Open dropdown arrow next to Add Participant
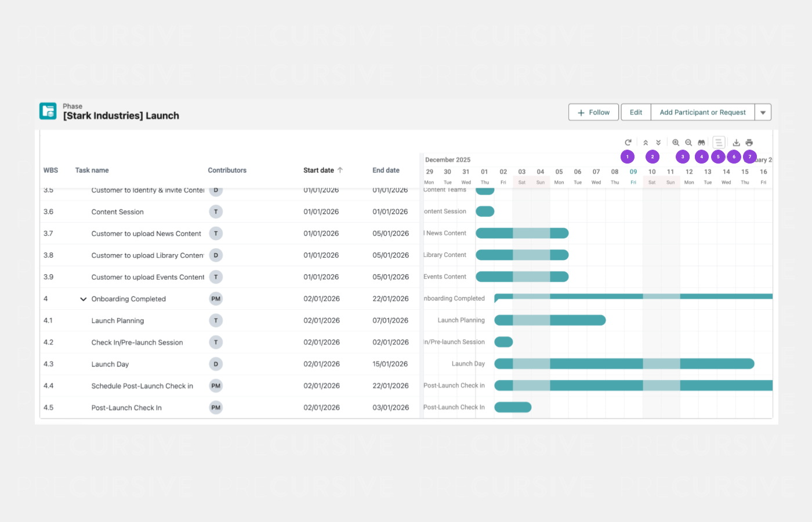The width and height of the screenshot is (812, 522). tap(763, 113)
